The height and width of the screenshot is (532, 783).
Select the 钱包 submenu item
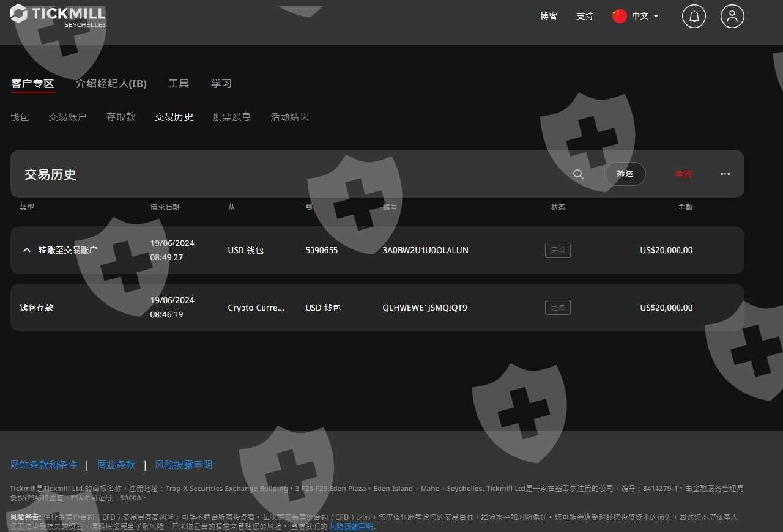(20, 117)
